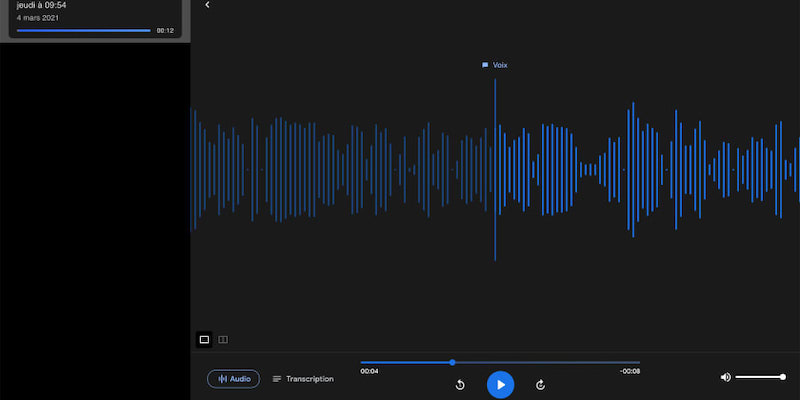Switch to the Audio view
This screenshot has width=800, height=400.
point(234,379)
